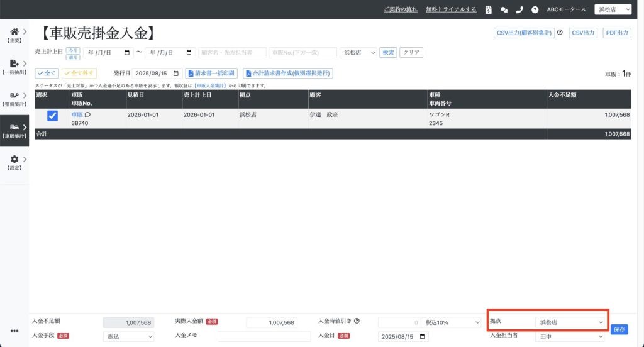Viewport: 644px width, 347px height.
Task: Click the 入金メモ text field
Action: tap(264, 337)
